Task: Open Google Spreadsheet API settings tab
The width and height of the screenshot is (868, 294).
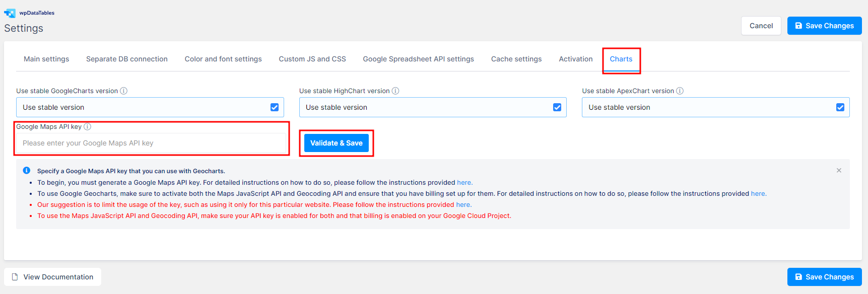Action: pos(418,59)
